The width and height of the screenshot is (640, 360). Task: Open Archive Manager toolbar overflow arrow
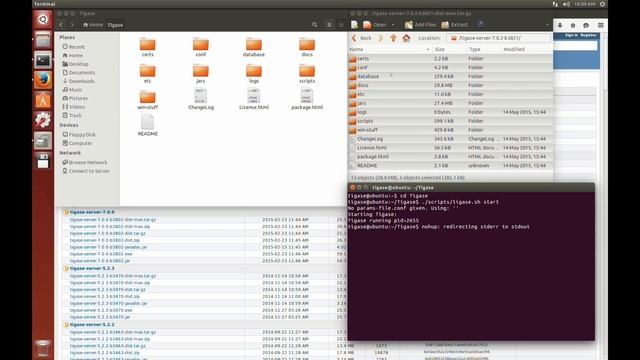[x=547, y=25]
